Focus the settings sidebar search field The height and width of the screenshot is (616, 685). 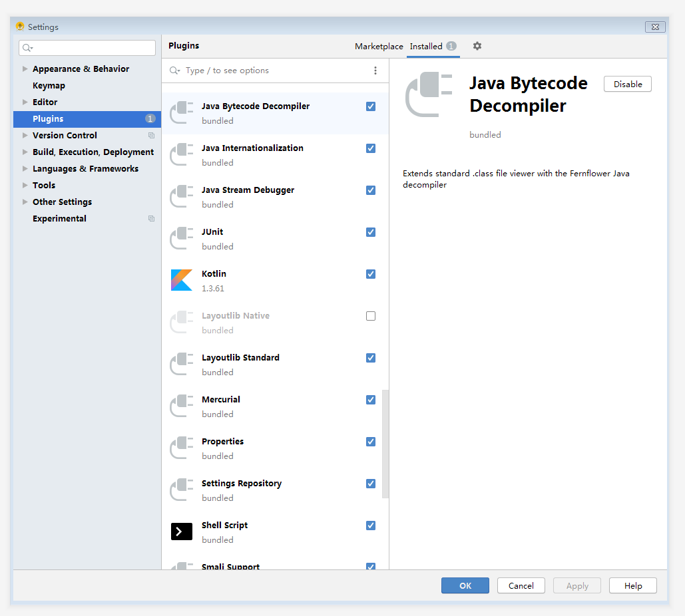[87, 48]
